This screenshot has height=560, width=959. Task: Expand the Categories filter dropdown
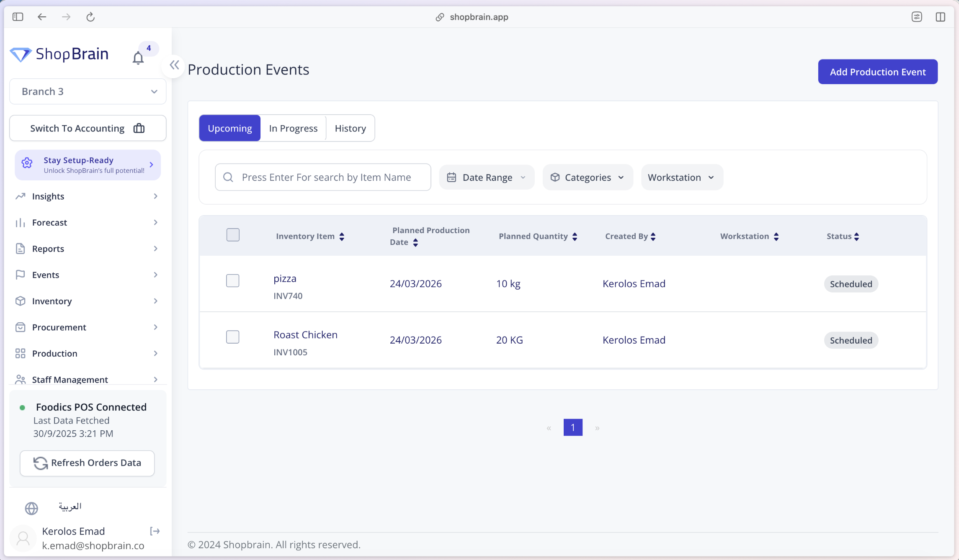tap(587, 177)
